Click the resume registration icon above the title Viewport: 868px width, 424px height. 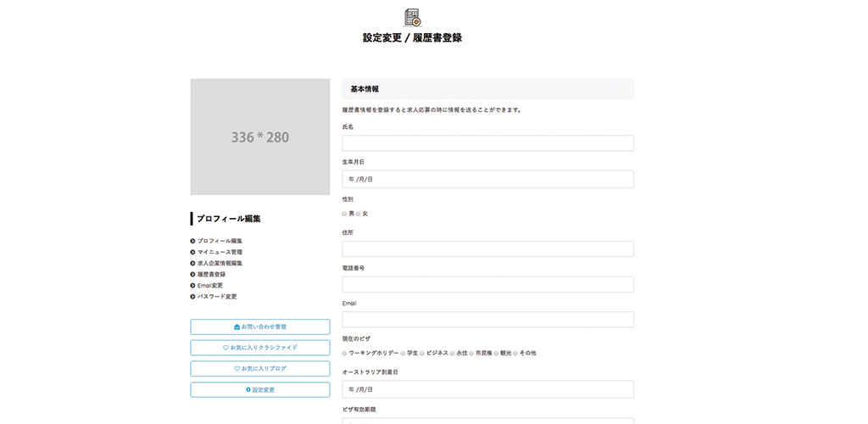(x=412, y=17)
